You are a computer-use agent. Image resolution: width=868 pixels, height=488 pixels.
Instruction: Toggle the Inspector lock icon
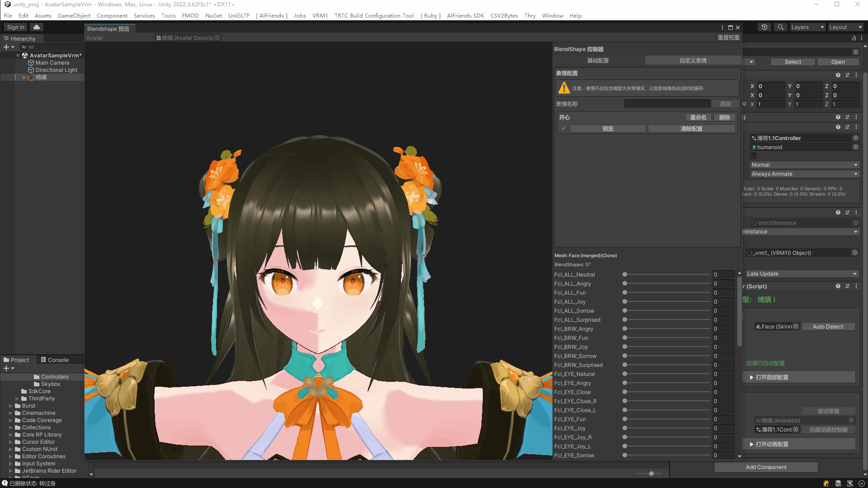pyautogui.click(x=854, y=38)
